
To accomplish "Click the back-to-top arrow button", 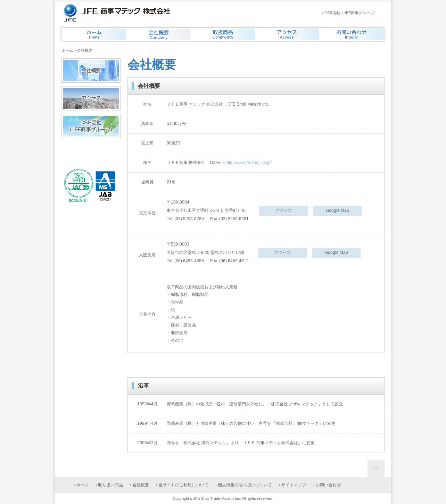I will coord(376,469).
